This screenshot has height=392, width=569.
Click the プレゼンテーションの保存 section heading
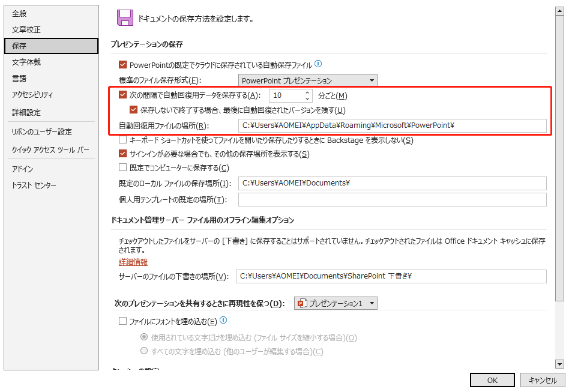point(147,44)
